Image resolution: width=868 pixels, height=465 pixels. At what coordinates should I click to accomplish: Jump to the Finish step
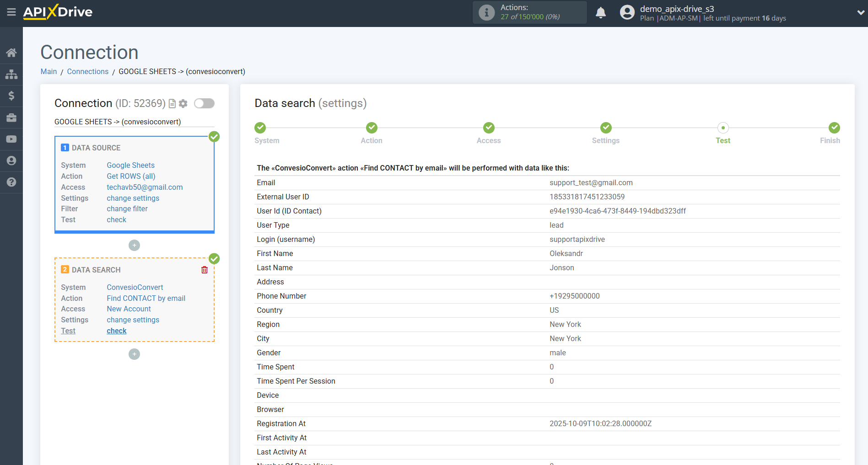point(834,128)
